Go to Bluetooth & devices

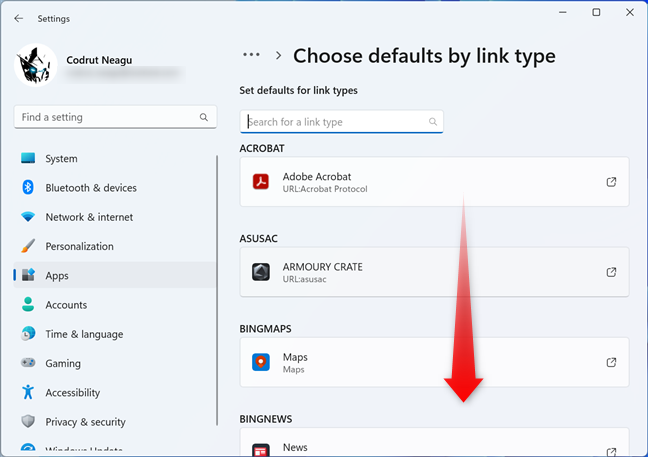[90, 188]
